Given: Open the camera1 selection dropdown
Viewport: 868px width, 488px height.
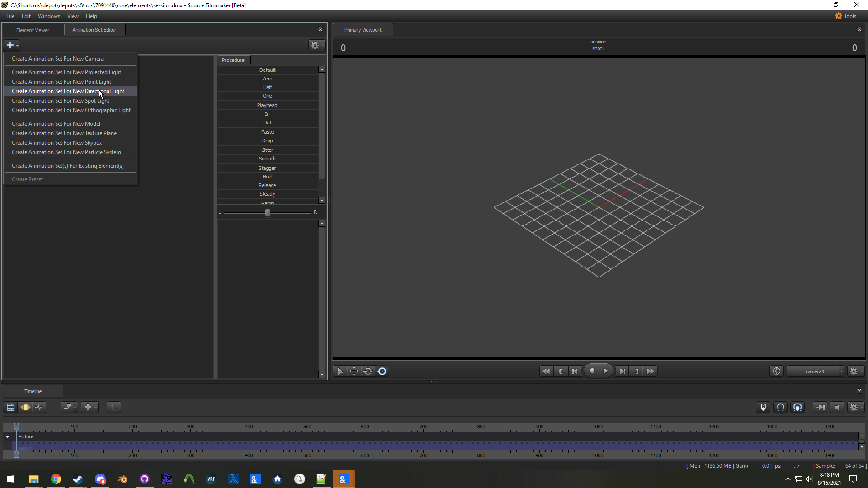Looking at the screenshot, I should [x=815, y=371].
